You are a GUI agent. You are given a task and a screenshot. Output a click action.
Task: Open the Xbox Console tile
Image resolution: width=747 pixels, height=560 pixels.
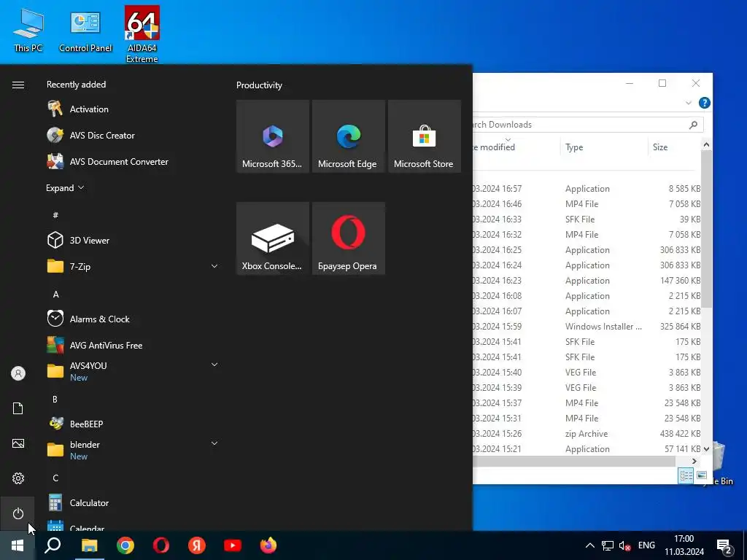click(x=273, y=238)
